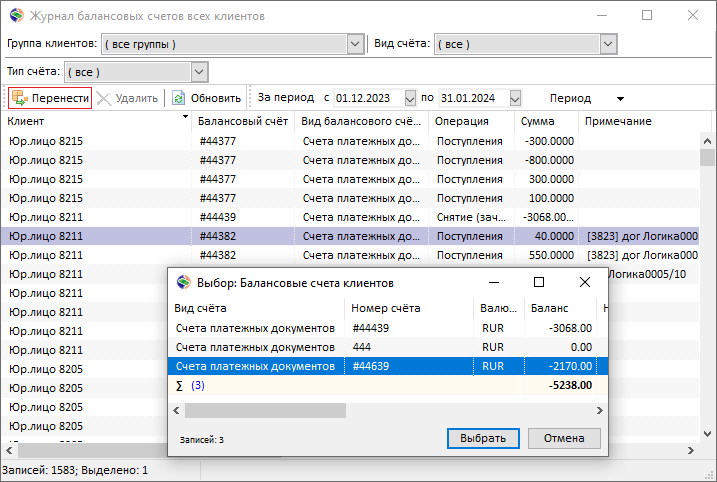This screenshot has width=717, height=482.
Task: Sort by the Примечание column header
Action: coord(645,121)
